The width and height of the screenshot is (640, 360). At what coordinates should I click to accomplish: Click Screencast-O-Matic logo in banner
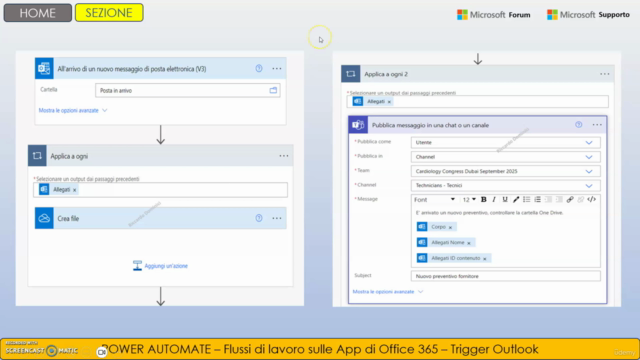42,350
